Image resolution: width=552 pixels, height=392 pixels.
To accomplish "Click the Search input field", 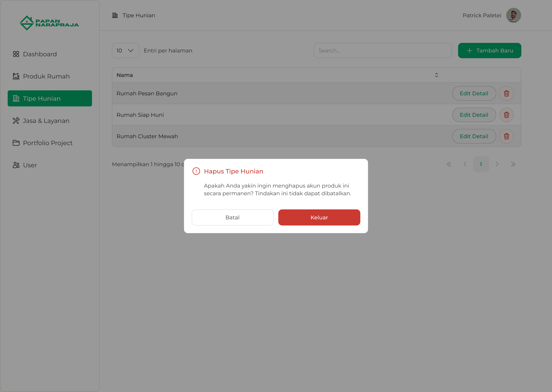I will click(383, 51).
